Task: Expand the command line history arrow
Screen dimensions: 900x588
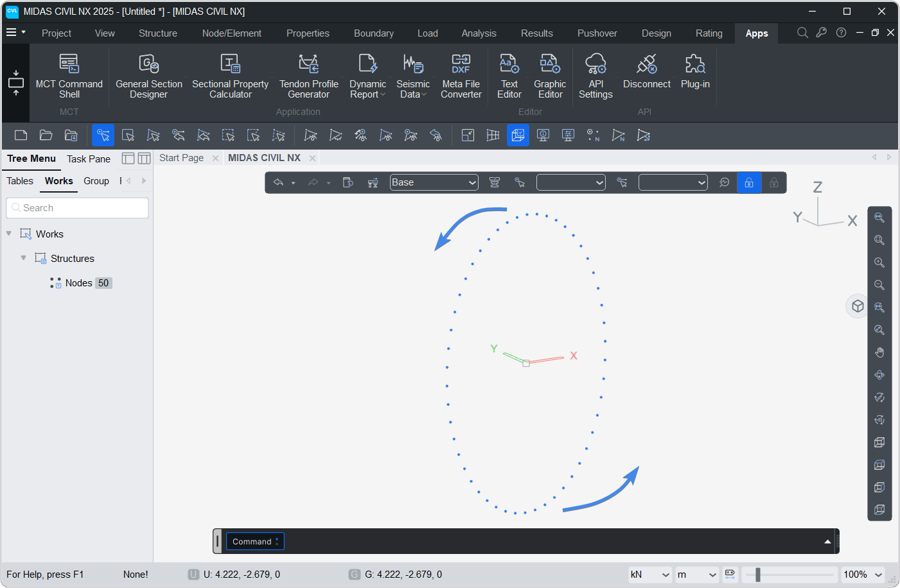Action: coord(827,542)
